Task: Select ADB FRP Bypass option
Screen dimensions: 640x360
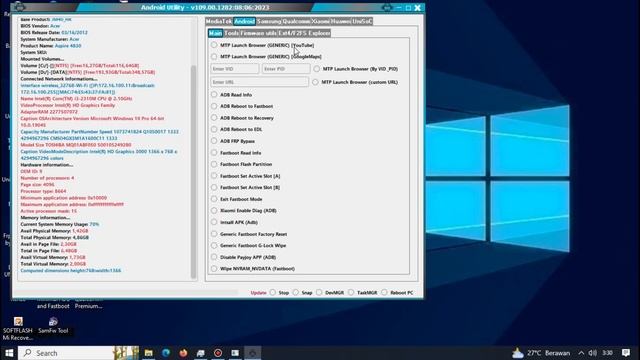Action: click(x=214, y=141)
